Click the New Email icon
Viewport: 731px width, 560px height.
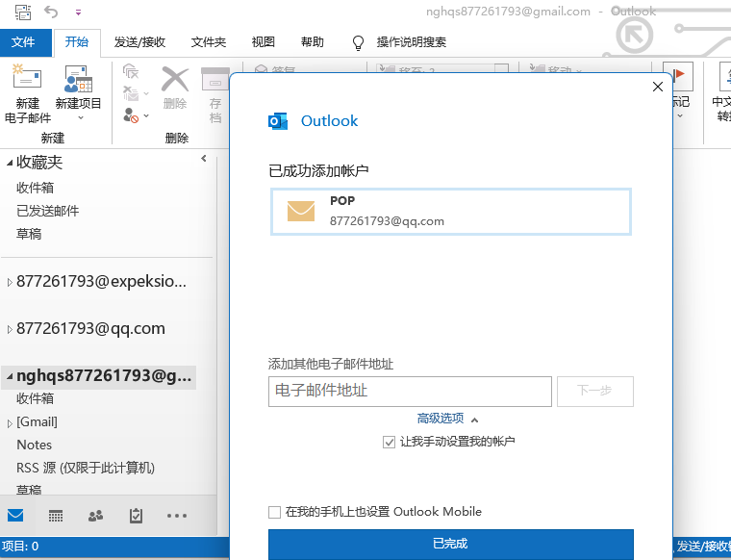(x=27, y=77)
